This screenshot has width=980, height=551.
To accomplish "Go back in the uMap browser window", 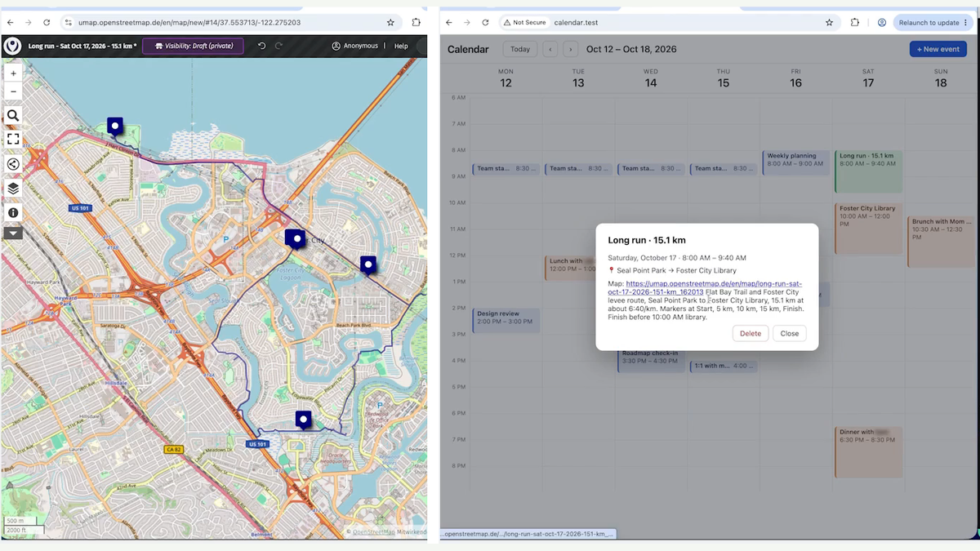I will pyautogui.click(x=11, y=23).
